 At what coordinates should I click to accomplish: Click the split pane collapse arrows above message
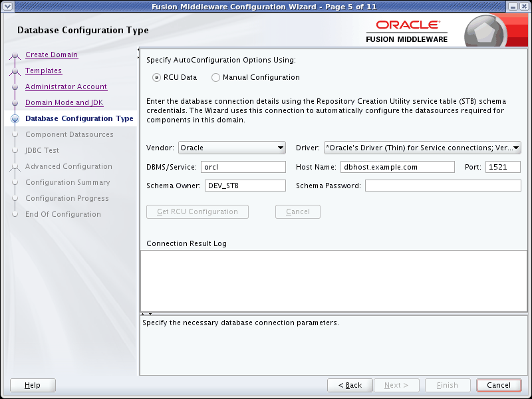tap(146, 314)
